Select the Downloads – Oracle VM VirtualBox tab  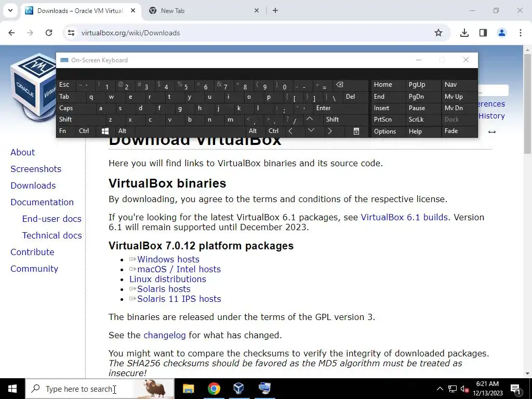(x=79, y=11)
